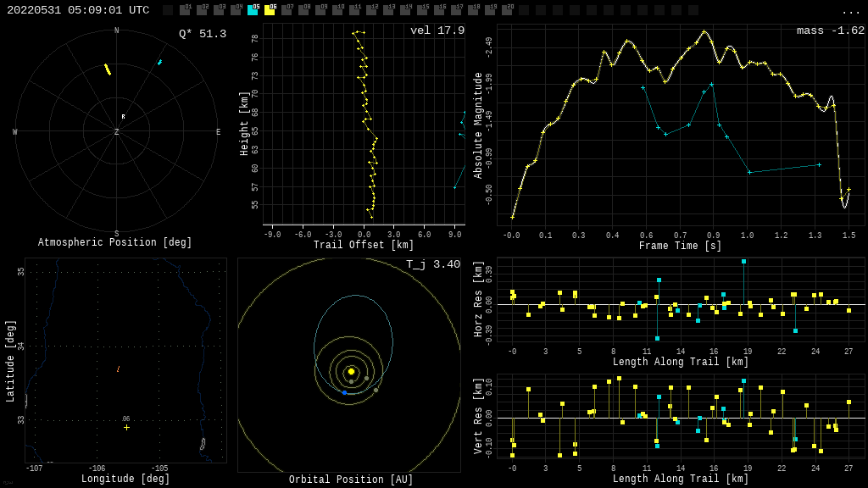
Task: Click the timestamp 20220531 05:09:01 UTC
Action: [x=78, y=10]
